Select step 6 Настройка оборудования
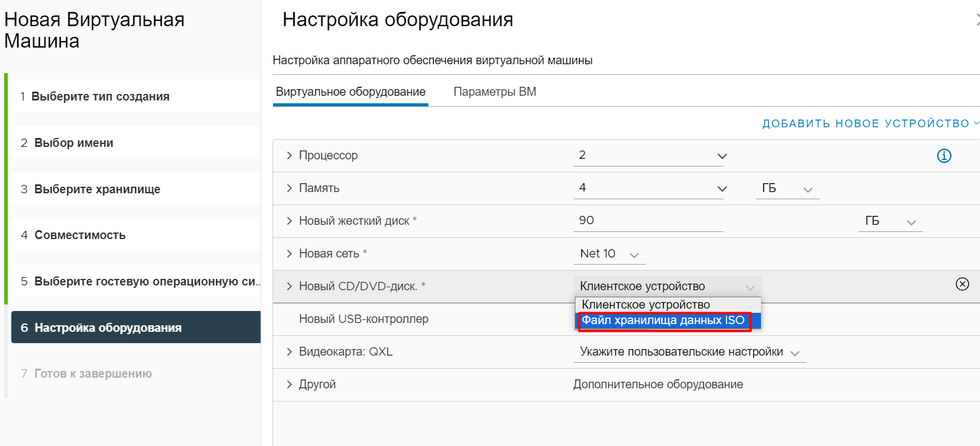Screen dimensions: 980x446 point(136,327)
